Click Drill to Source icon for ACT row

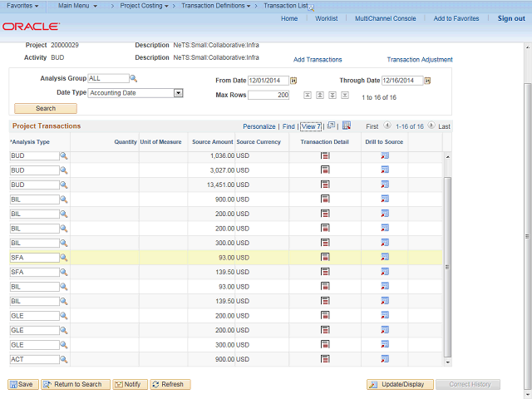(385, 360)
